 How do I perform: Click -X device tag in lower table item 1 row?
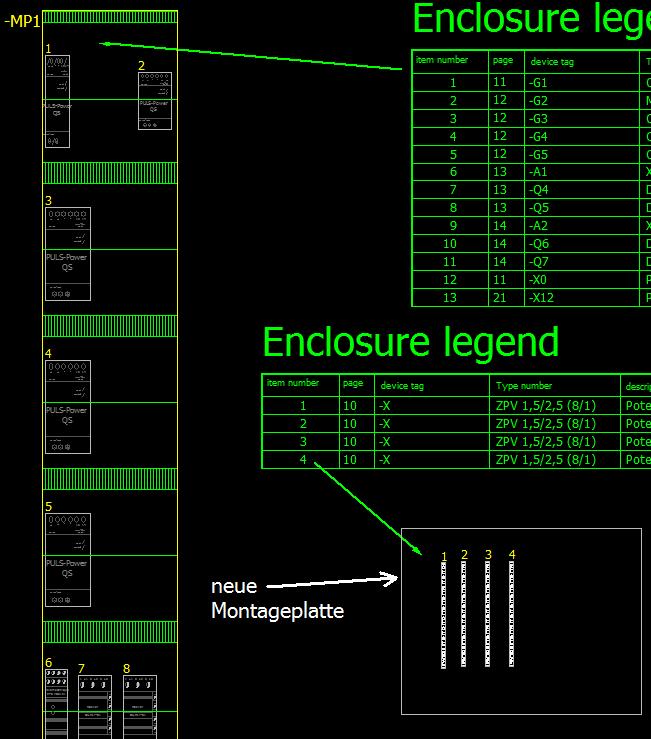432,406
